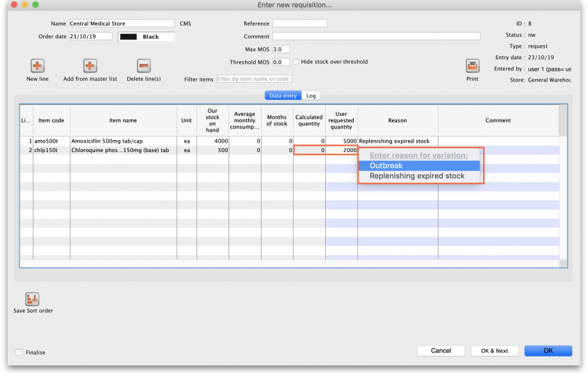Click Add from master list icon
588x373 pixels.
point(90,66)
